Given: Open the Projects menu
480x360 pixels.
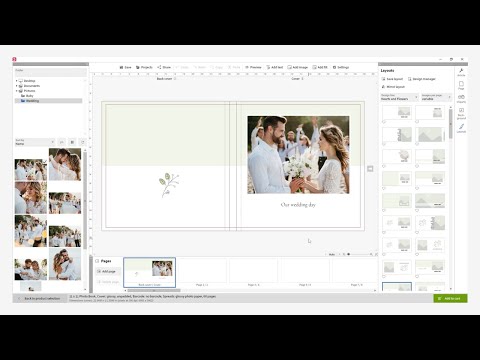Looking at the screenshot, I should 144,67.
